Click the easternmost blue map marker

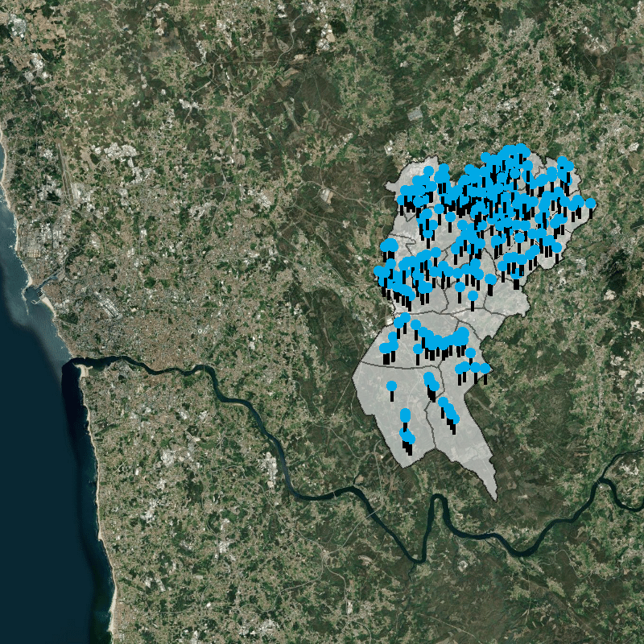(590, 204)
